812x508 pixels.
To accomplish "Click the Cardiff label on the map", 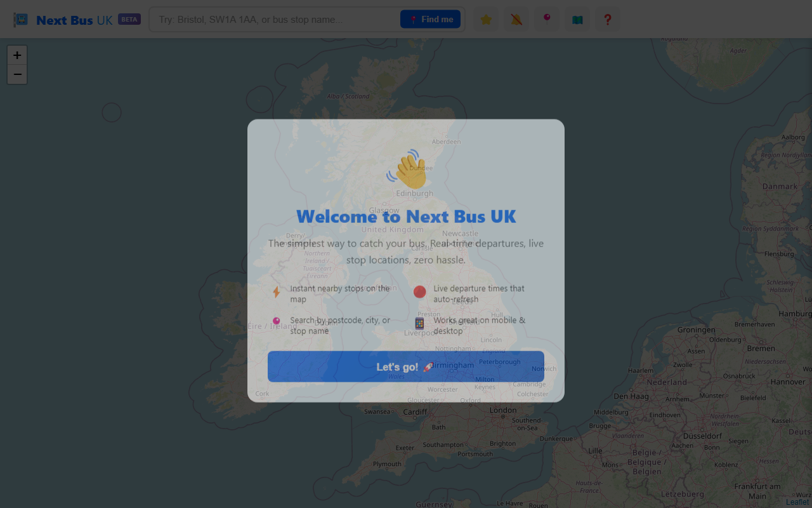I will tap(416, 411).
